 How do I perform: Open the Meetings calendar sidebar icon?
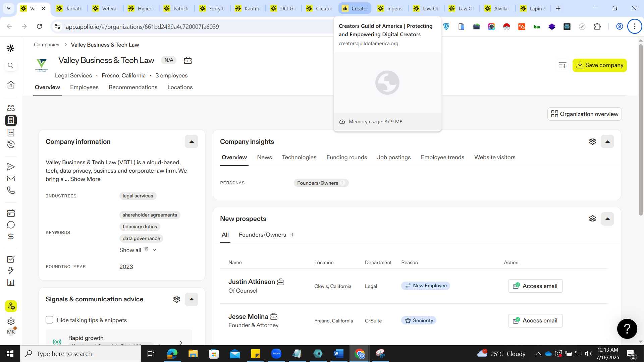click(x=11, y=213)
